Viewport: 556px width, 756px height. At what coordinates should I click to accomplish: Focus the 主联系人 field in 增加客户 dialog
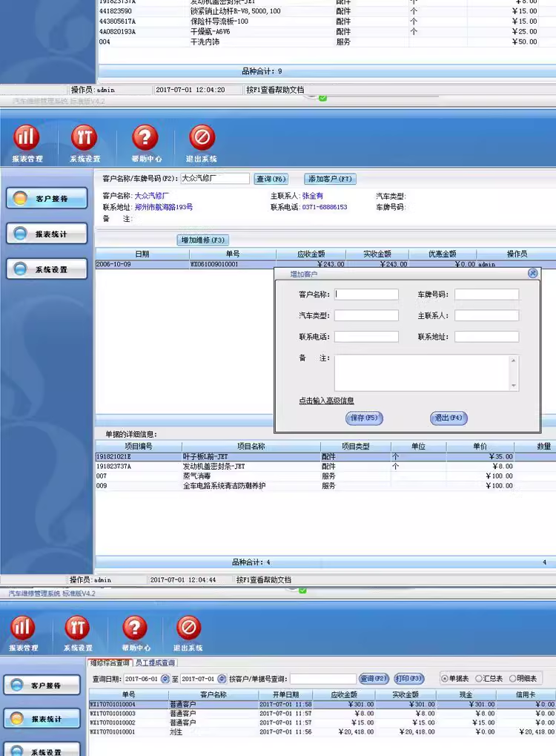click(486, 315)
